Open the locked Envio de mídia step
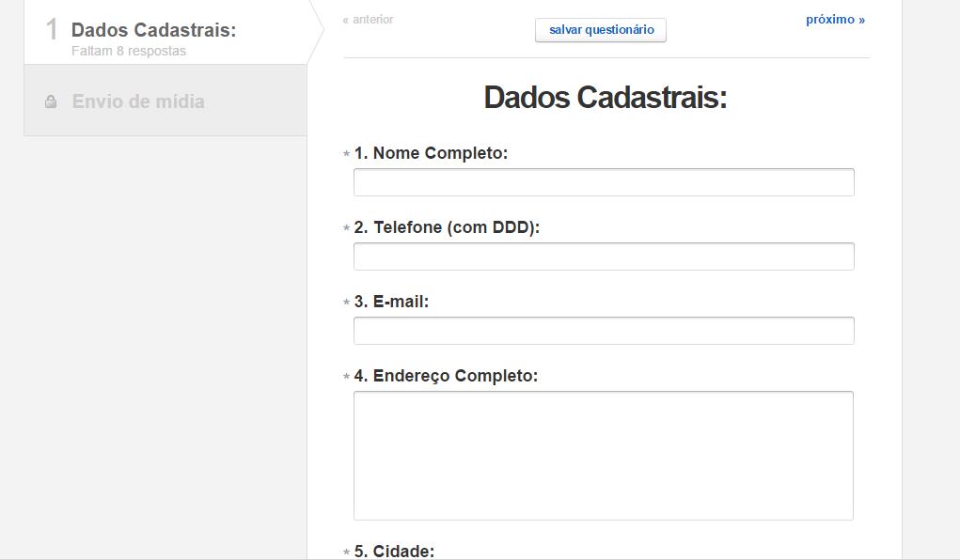The height and width of the screenshot is (560, 960). click(x=138, y=101)
